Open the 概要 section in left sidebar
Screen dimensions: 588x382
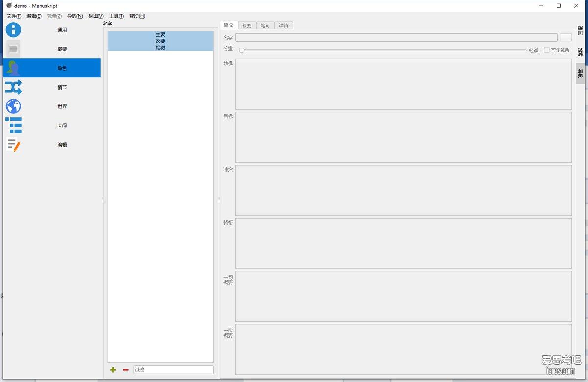point(52,49)
